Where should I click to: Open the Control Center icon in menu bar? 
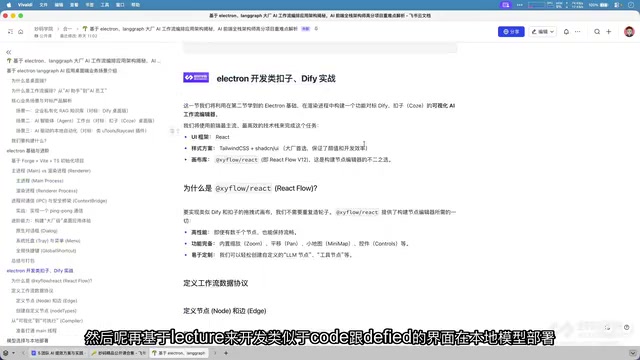tap(618, 5)
